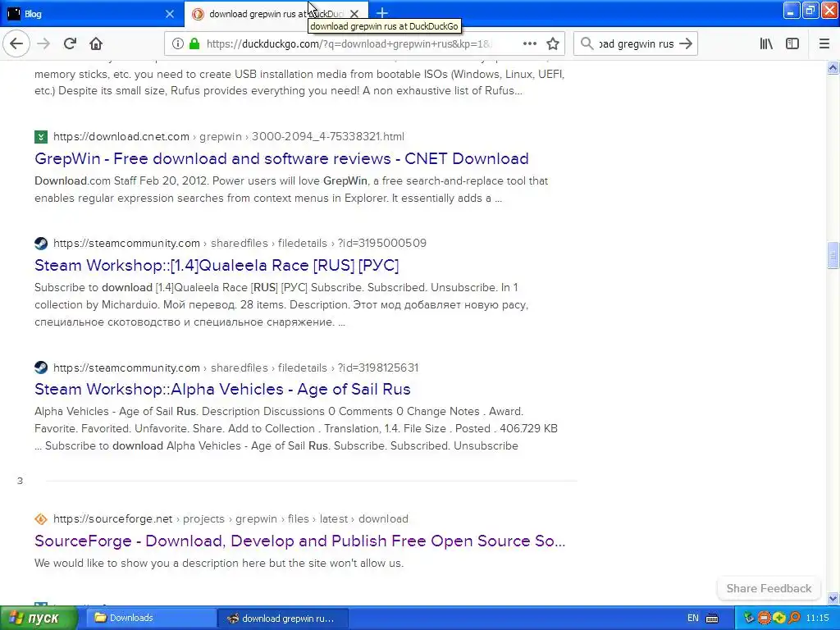Viewport: 840px width, 630px height.
Task: Click the EN language indicator
Action: point(692,619)
